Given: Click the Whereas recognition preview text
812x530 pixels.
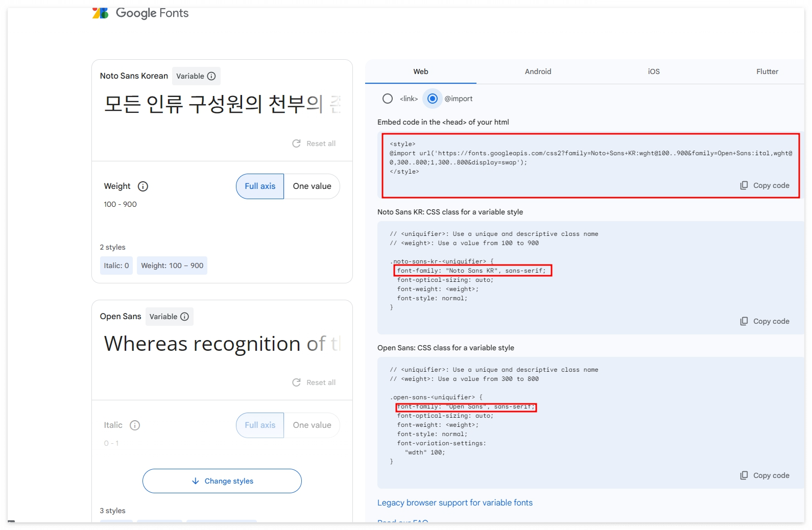Looking at the screenshot, I should pos(222,344).
